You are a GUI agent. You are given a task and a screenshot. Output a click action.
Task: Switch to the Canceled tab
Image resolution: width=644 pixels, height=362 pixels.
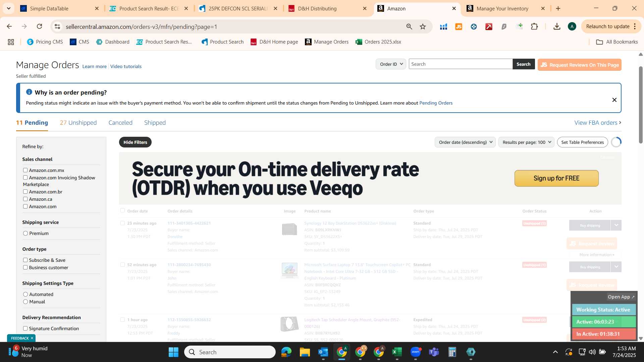120,123
